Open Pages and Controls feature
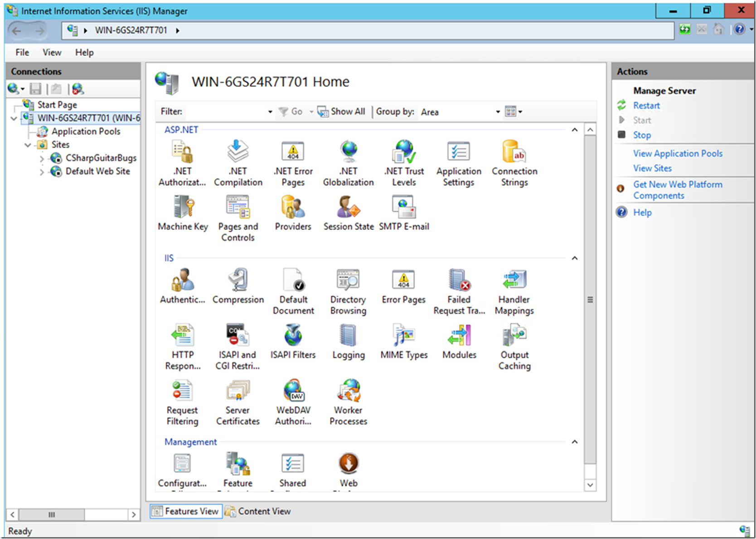This screenshot has width=756, height=539. pyautogui.click(x=238, y=218)
